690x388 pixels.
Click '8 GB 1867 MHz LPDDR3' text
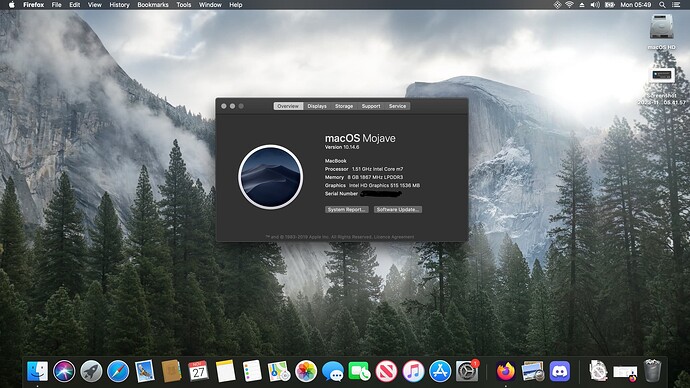[375, 177]
